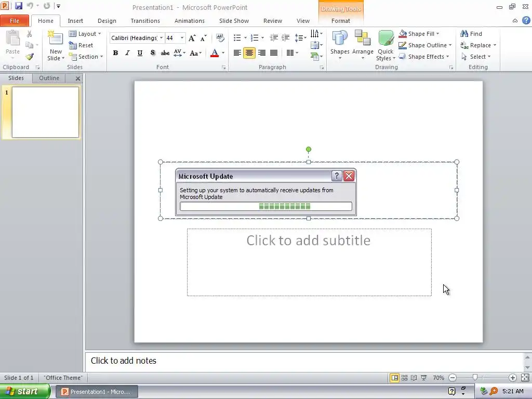Justify paragraph text
The width and height of the screenshot is (532, 399).
pos(273,53)
